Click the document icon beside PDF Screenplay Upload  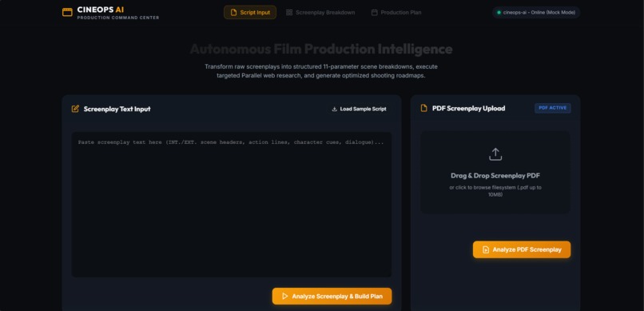coord(423,109)
